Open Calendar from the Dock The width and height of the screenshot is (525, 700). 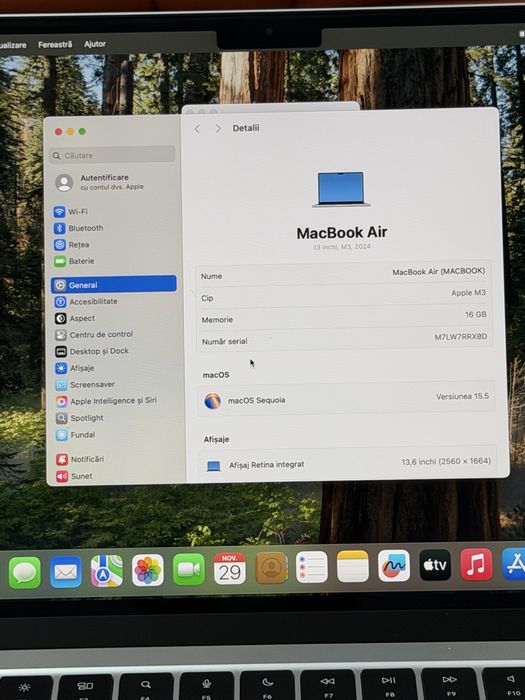[230, 569]
